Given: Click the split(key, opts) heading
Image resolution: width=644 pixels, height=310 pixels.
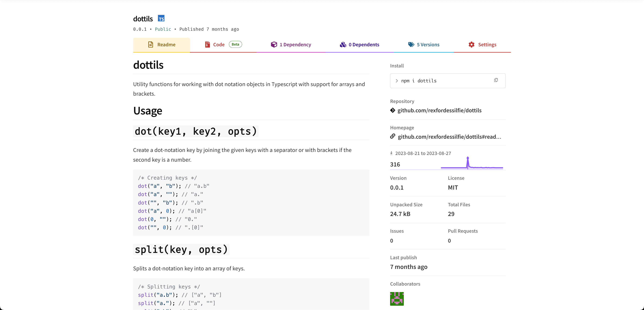Looking at the screenshot, I should (181, 250).
